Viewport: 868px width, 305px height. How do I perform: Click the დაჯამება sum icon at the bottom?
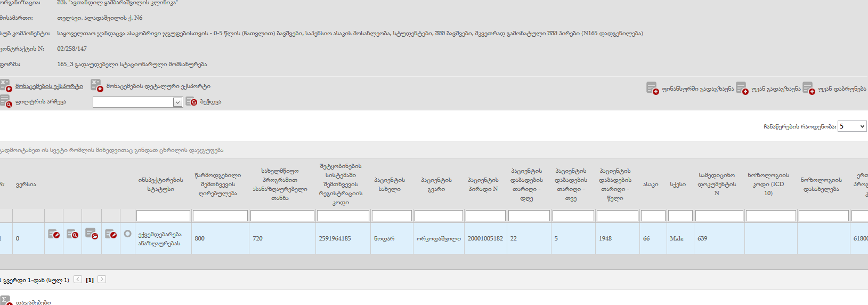(x=6, y=301)
